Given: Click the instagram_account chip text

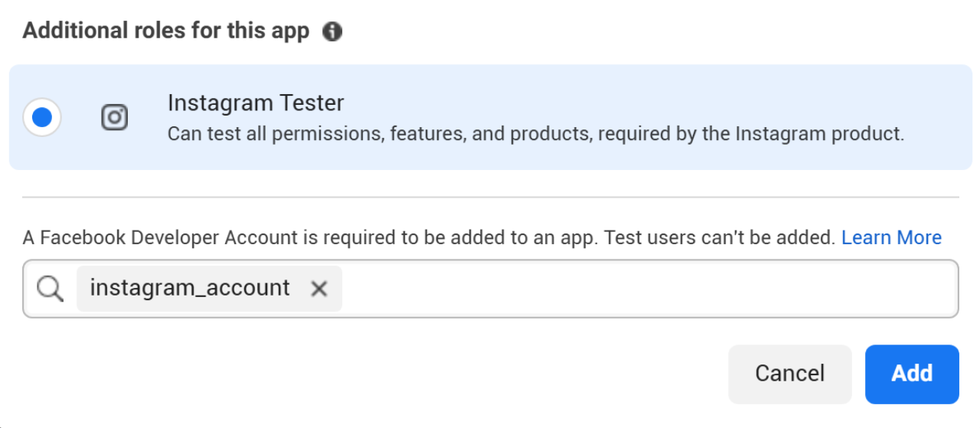Looking at the screenshot, I should [x=190, y=288].
